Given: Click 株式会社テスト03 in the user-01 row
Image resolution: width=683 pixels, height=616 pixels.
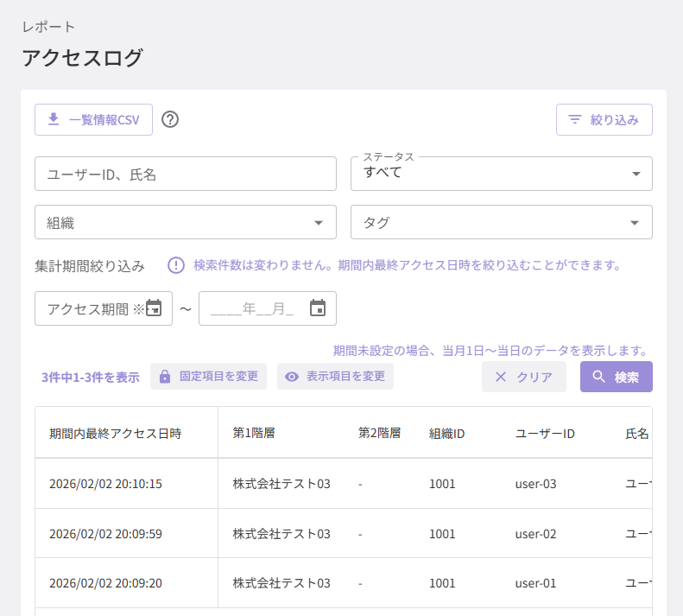Looking at the screenshot, I should click(x=281, y=583).
